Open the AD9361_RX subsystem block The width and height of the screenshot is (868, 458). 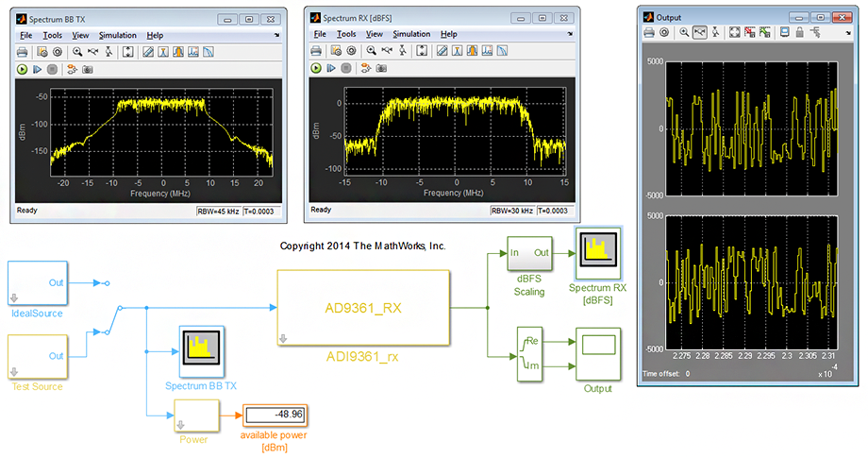[363, 308]
